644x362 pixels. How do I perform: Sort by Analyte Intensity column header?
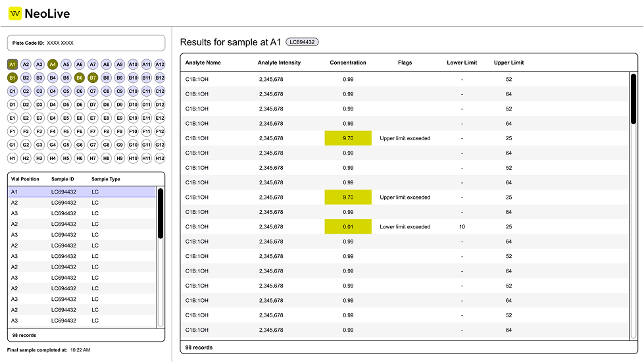click(x=279, y=63)
